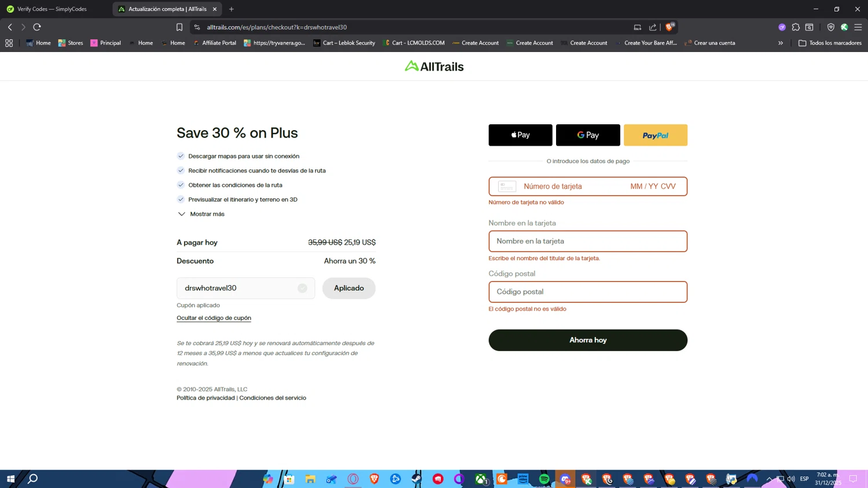Screen dimensions: 868x488
Task: Open Opera from the taskbar
Action: tap(353, 479)
